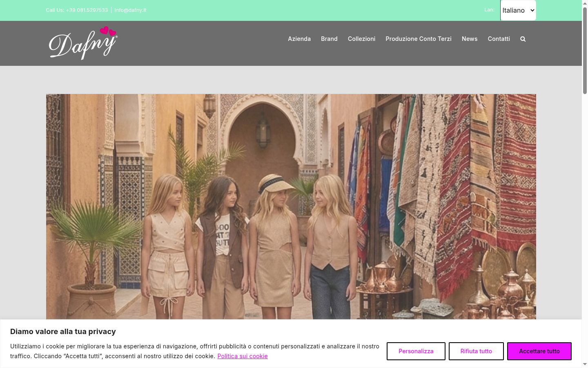Click the Call Us phone number
Image resolution: width=588 pixels, height=368 pixels.
point(77,10)
